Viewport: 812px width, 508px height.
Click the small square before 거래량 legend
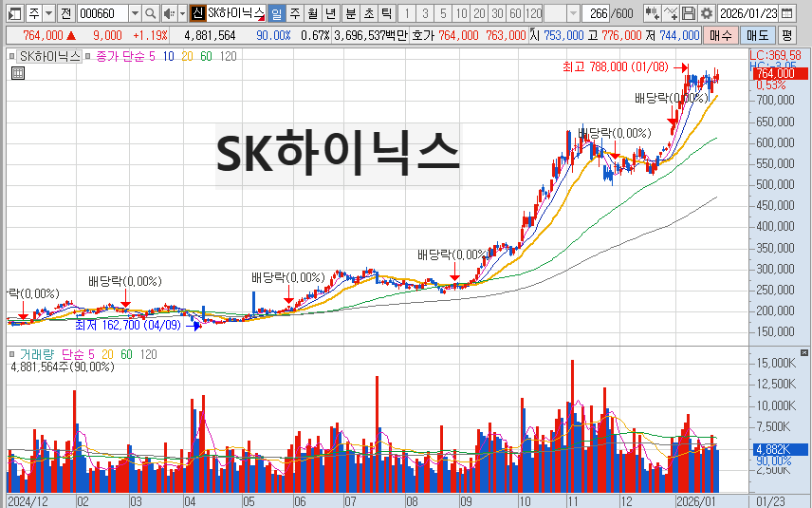pyautogui.click(x=12, y=354)
